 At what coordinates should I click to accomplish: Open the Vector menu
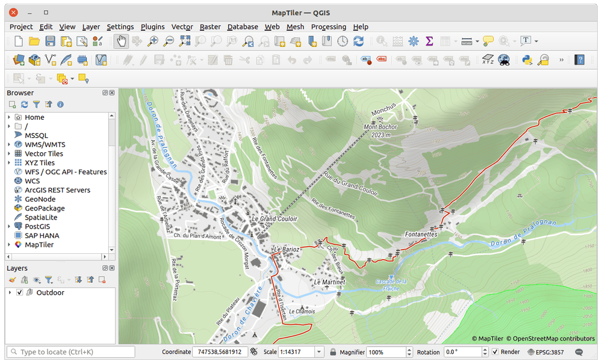pyautogui.click(x=182, y=26)
